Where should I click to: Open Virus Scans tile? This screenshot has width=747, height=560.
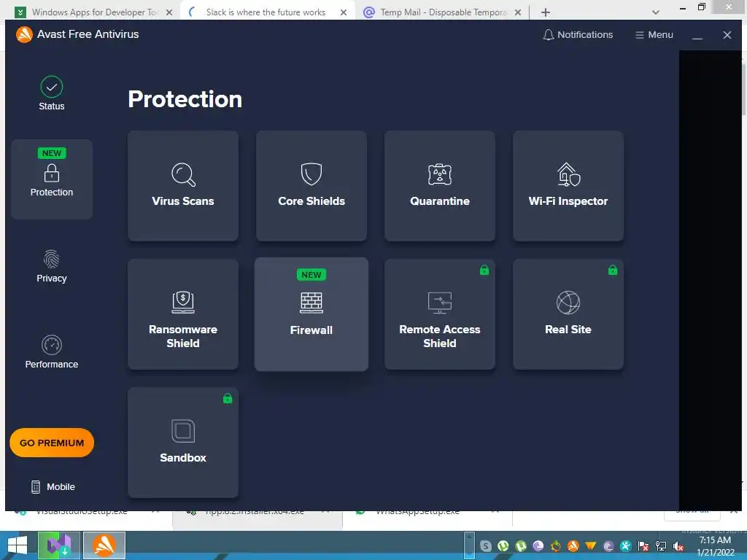click(x=183, y=186)
